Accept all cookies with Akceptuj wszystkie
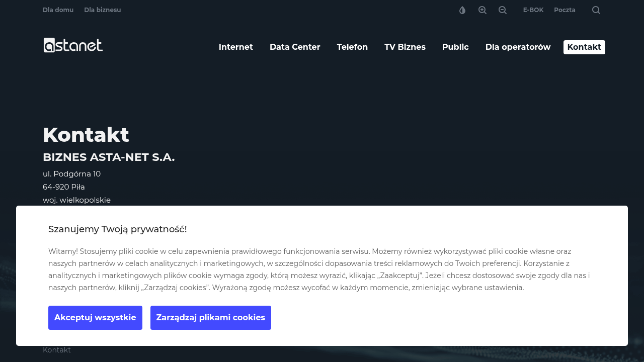The width and height of the screenshot is (644, 362). tap(95, 318)
